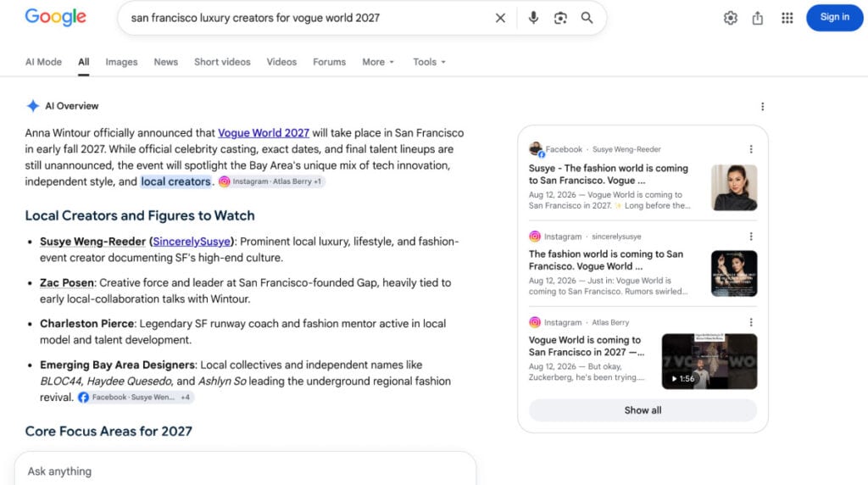Select the All results tab
The image size is (868, 485).
point(84,62)
